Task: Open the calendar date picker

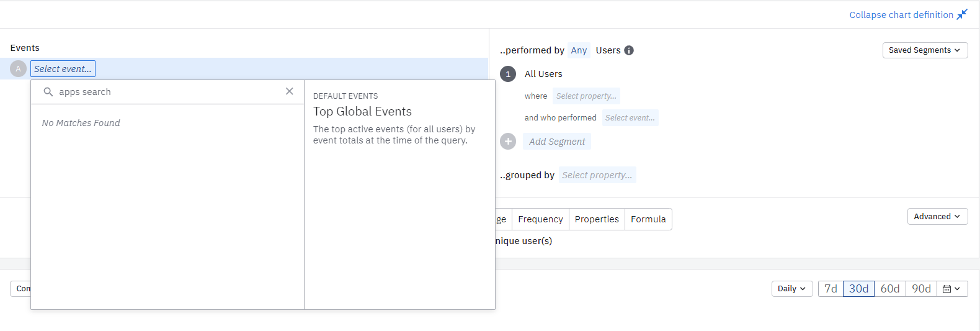Action: point(951,289)
